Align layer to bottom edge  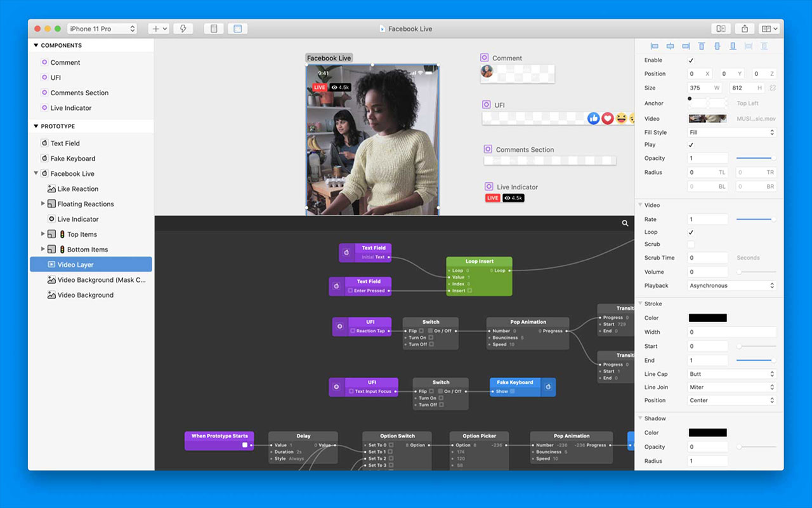pos(731,46)
